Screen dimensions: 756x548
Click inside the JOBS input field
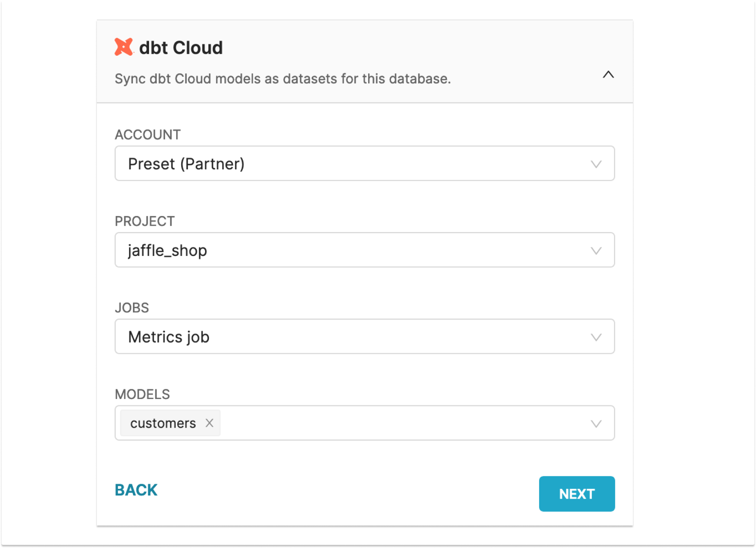click(314, 336)
